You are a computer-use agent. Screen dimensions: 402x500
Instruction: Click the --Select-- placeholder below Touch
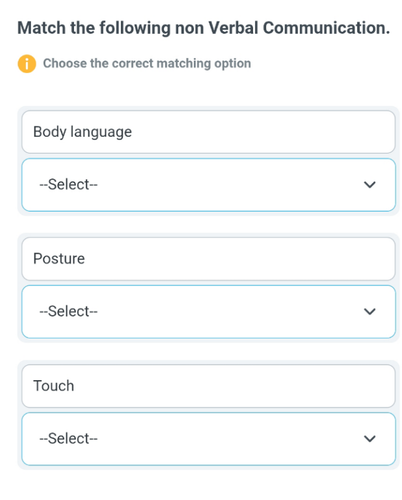tap(69, 439)
